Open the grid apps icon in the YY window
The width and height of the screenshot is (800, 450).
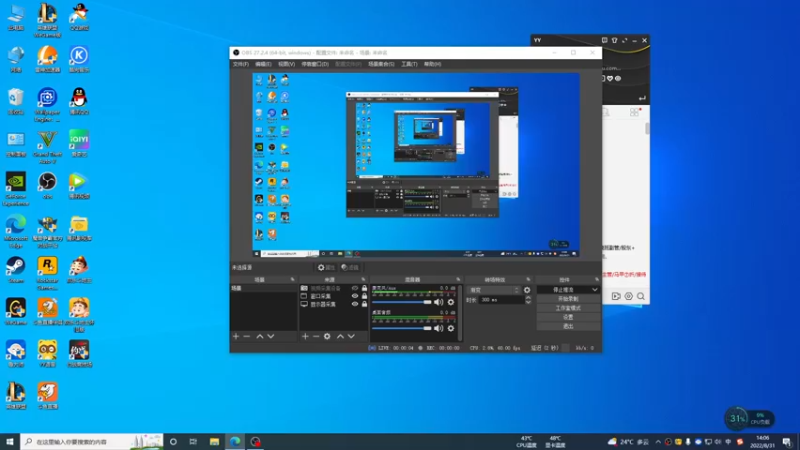coord(634,112)
